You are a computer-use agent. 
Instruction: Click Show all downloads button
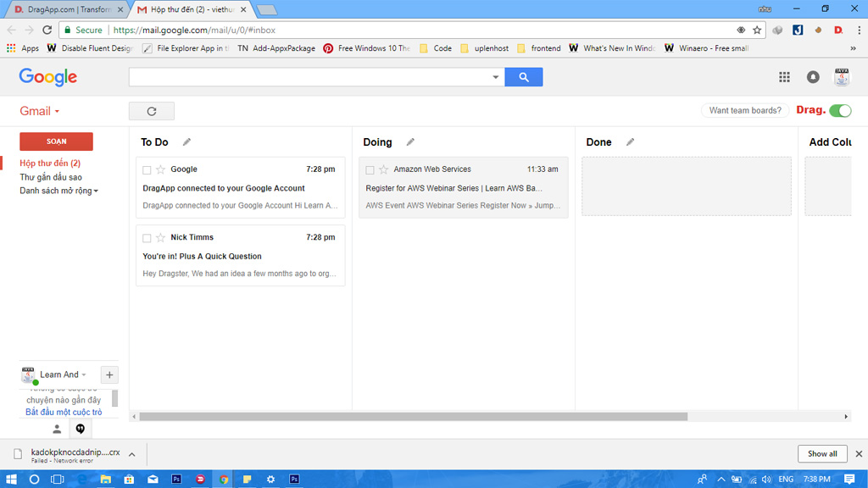pos(822,454)
